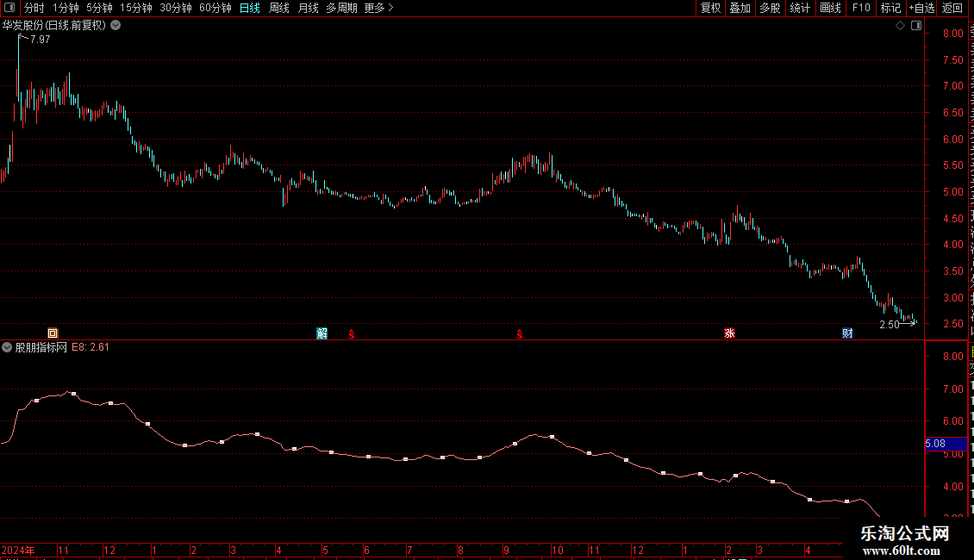
Task: Click the 标记 mark button
Action: 890,8
